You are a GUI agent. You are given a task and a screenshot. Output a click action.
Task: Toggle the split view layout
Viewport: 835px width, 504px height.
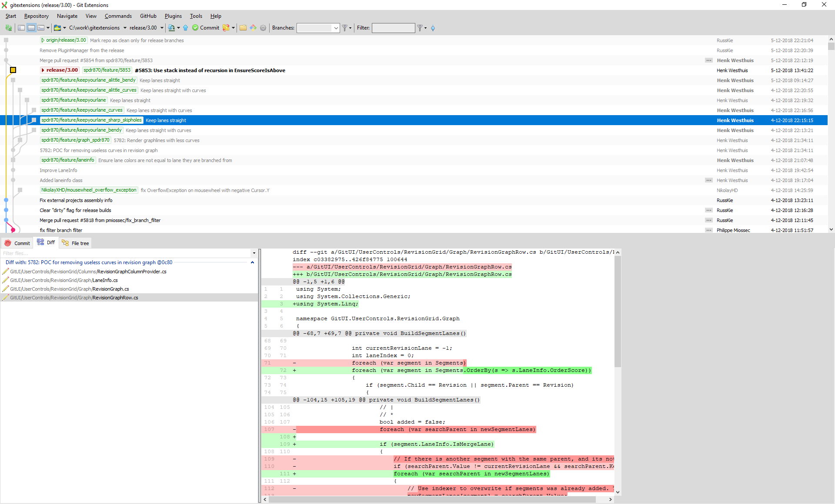point(31,28)
